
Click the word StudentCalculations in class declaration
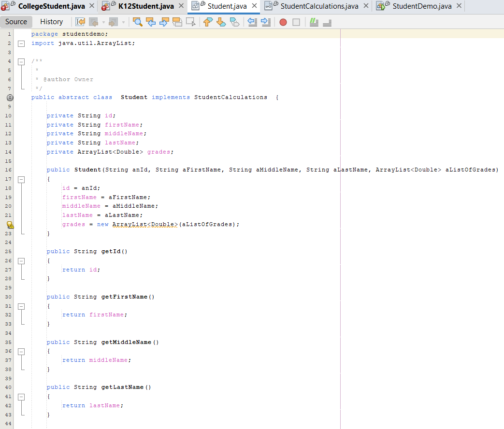(230, 97)
